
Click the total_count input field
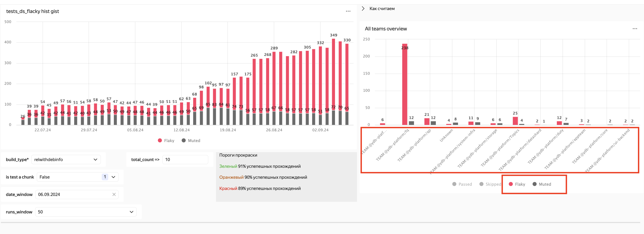tap(185, 160)
